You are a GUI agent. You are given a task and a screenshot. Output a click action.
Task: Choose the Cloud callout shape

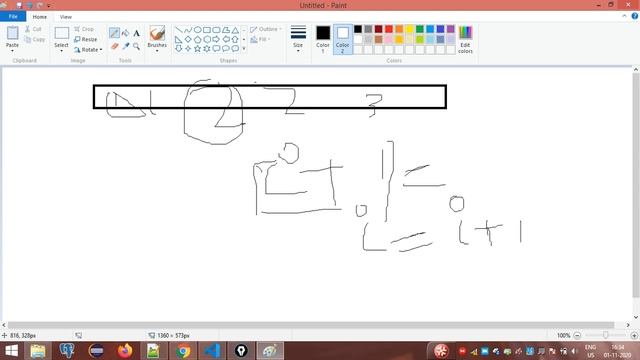point(235,49)
